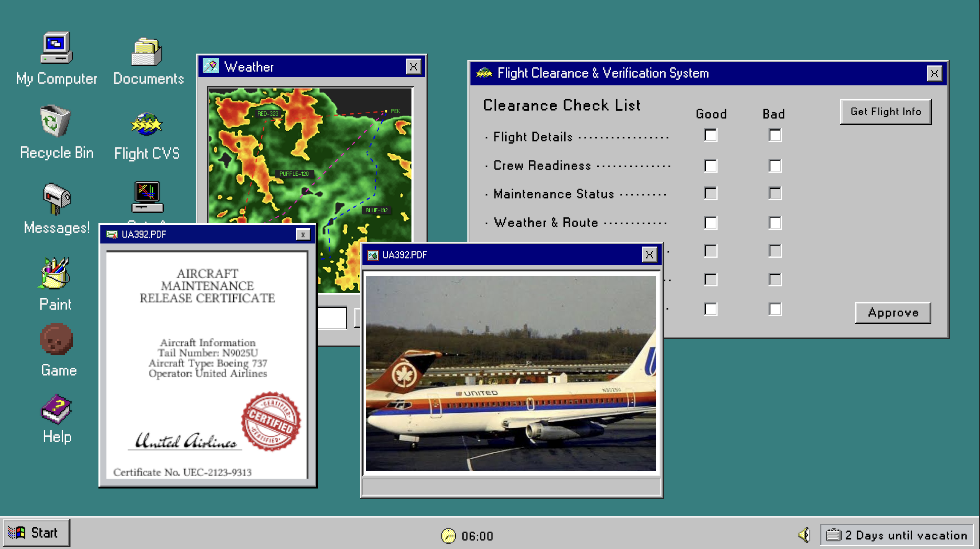
Task: Click the calendar icon for vacation countdown
Action: click(x=833, y=535)
